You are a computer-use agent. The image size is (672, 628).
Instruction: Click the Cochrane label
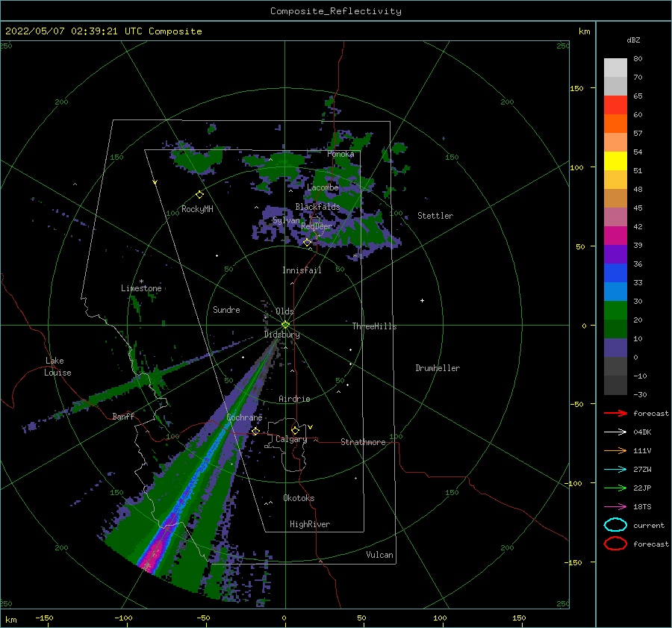click(x=244, y=417)
